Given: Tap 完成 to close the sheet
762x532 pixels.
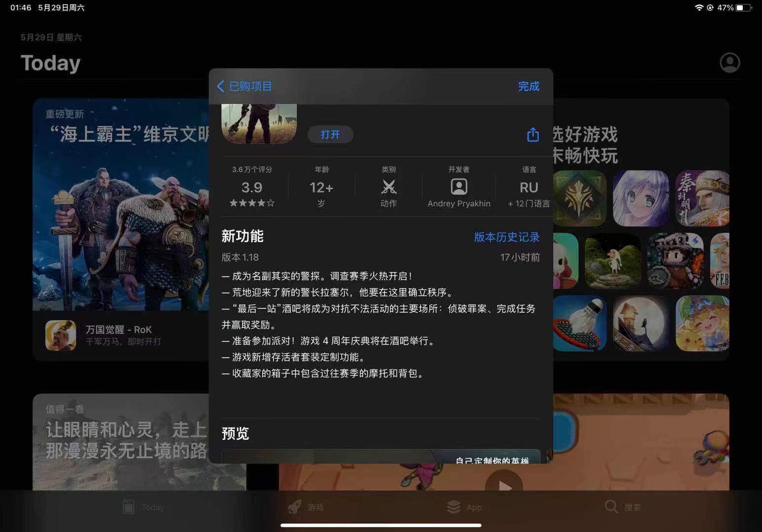Looking at the screenshot, I should pyautogui.click(x=528, y=86).
